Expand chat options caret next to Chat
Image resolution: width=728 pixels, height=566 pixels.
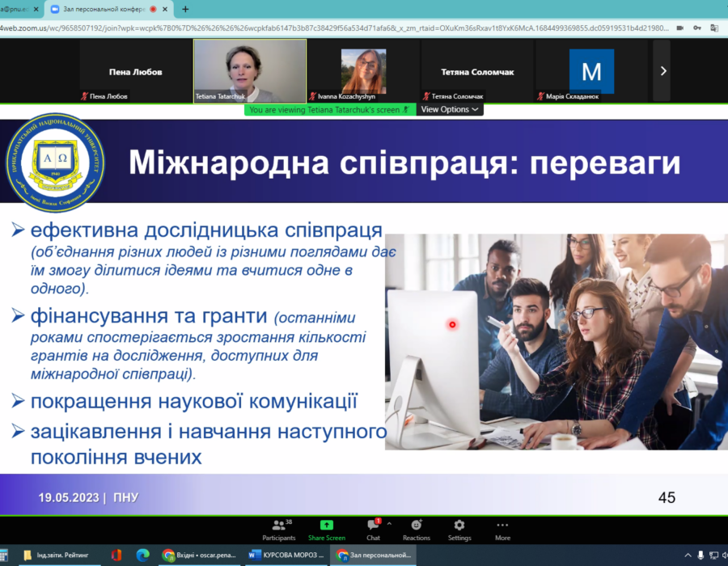point(389,524)
